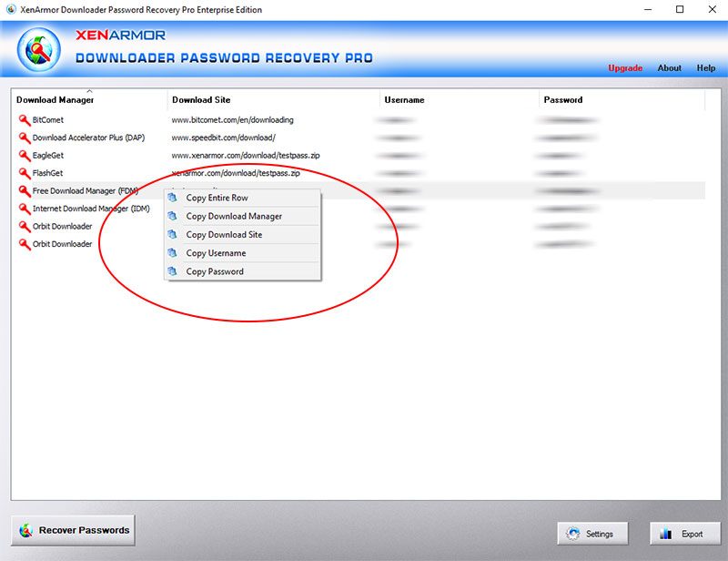Click www.xenarmor.com/download/testpass.zip site cell
The width and height of the screenshot is (728, 561).
point(246,155)
